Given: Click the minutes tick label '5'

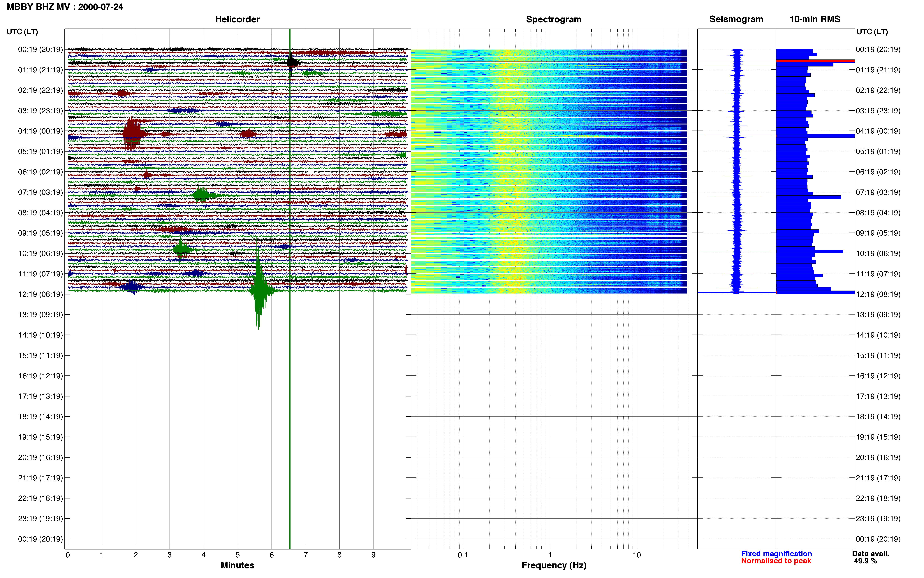Looking at the screenshot, I should click(238, 555).
